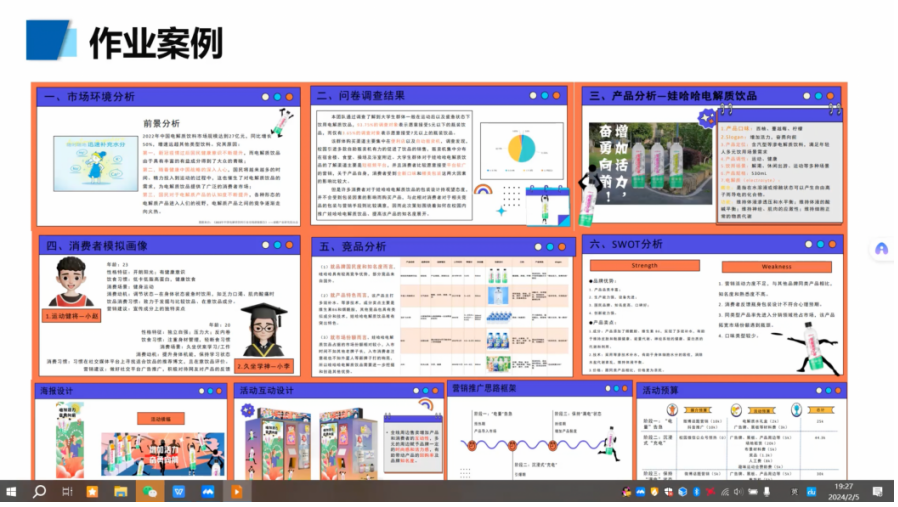This screenshot has height=507, width=898.
Task: Click the floating assistant icon at right edge
Action: click(x=881, y=249)
